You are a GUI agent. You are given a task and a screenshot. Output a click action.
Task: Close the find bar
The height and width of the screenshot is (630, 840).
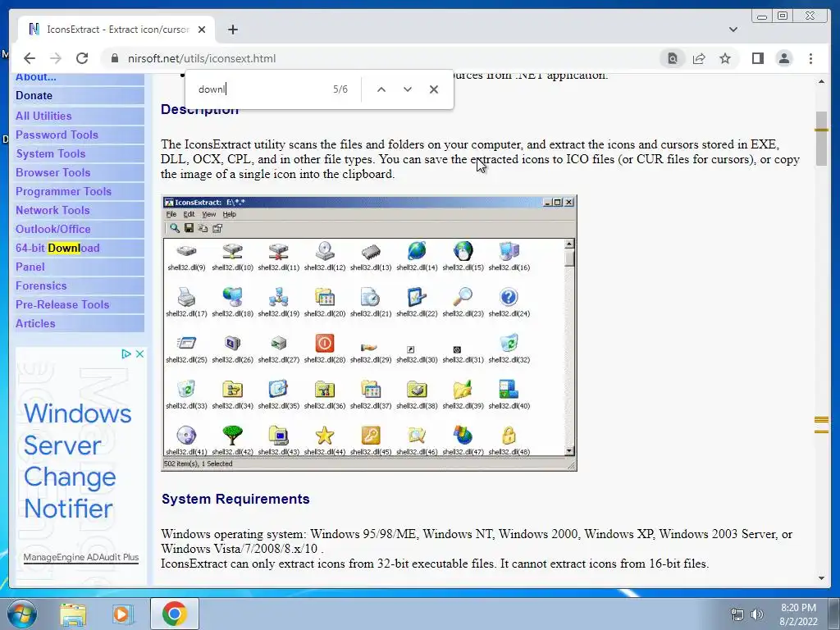[434, 89]
